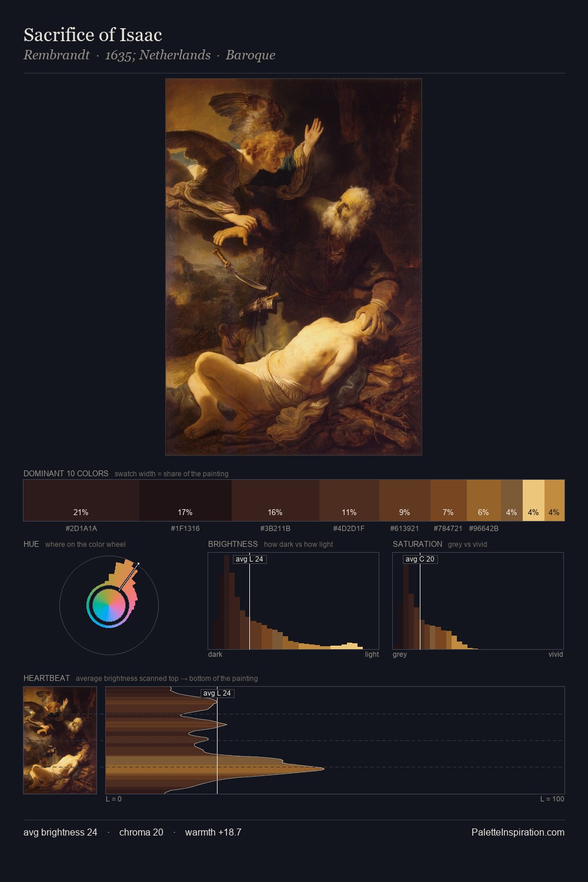Screen dimensions: 588x882
Task: Click the peak of the Heartbeat curve
Action: coord(323,768)
